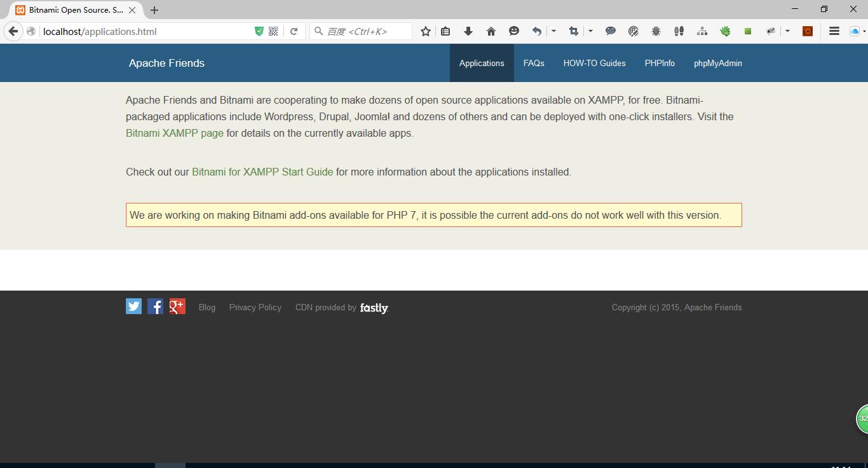Open dropdown next to the crop icon
The height and width of the screenshot is (468, 868).
click(x=590, y=31)
